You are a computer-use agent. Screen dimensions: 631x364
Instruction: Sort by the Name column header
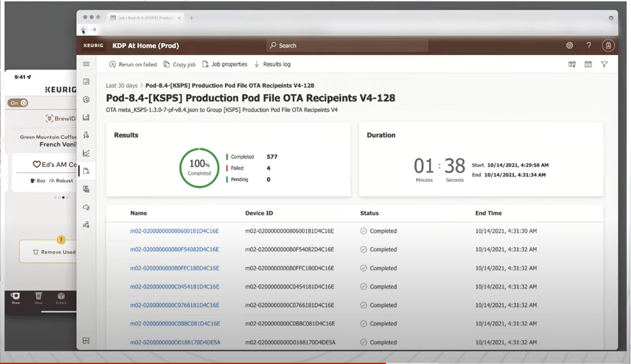click(138, 213)
